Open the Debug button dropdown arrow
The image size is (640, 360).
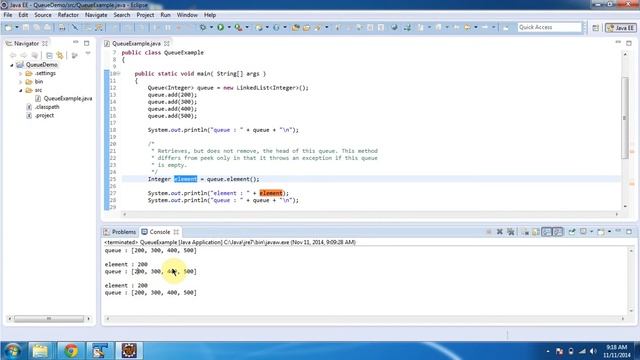click(211, 27)
